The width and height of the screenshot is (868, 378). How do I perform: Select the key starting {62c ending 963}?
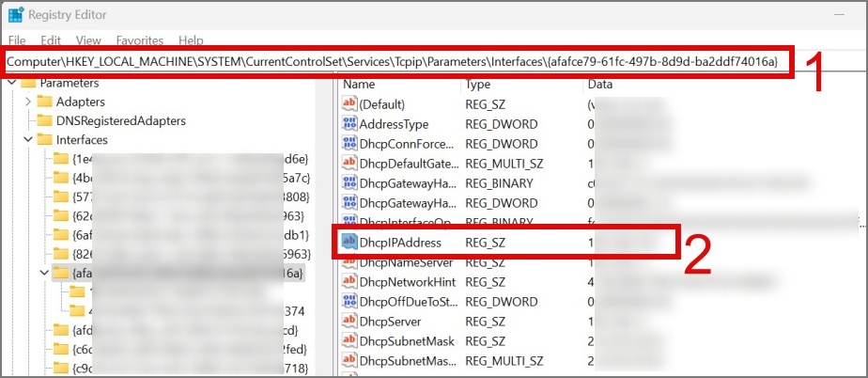pos(188,215)
